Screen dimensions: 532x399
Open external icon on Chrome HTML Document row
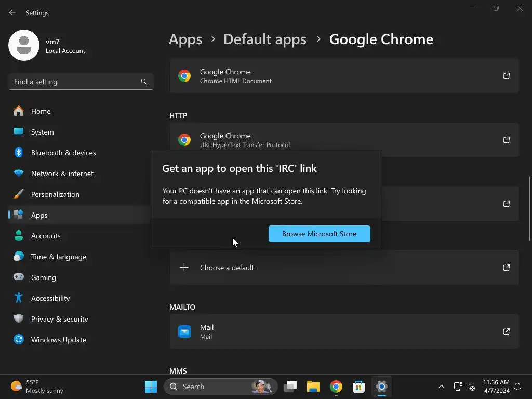[x=506, y=76]
